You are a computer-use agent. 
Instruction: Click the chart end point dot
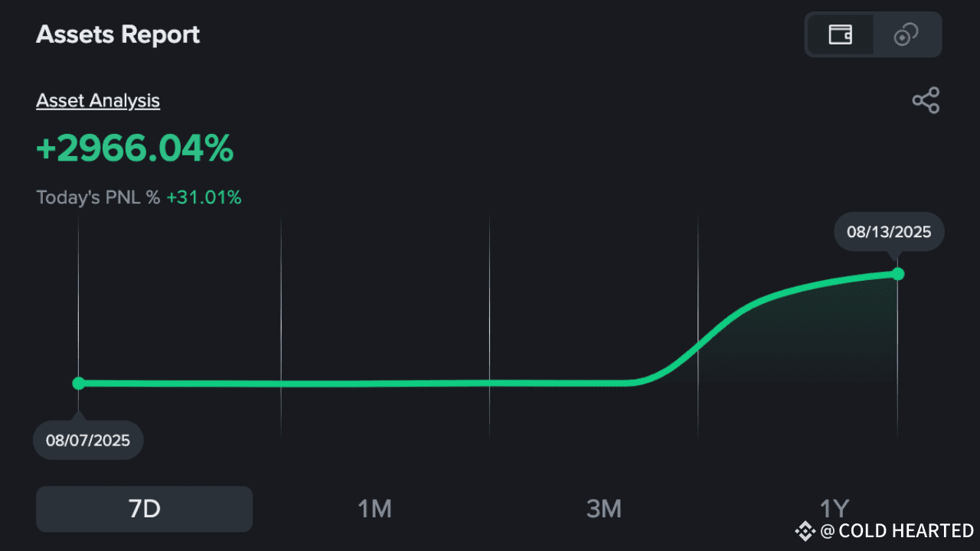point(898,274)
